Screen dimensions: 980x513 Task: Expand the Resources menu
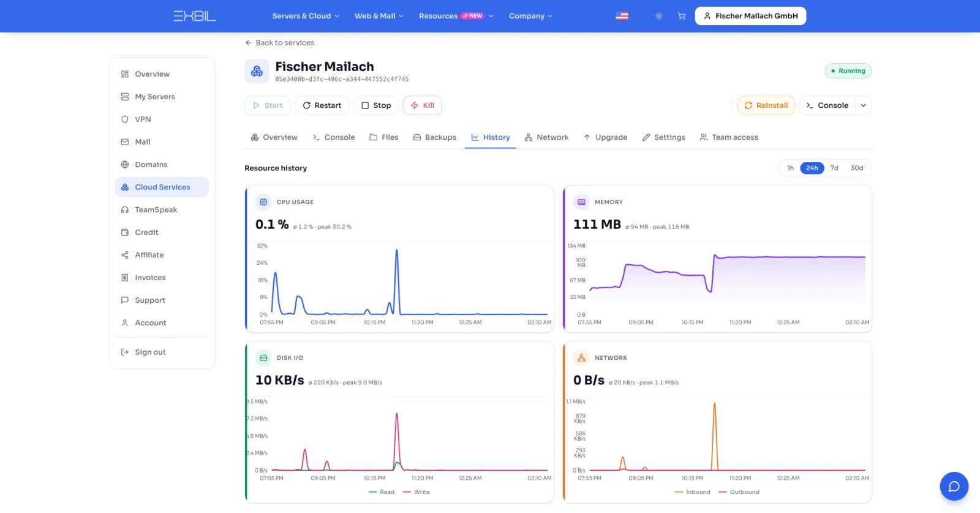click(456, 16)
